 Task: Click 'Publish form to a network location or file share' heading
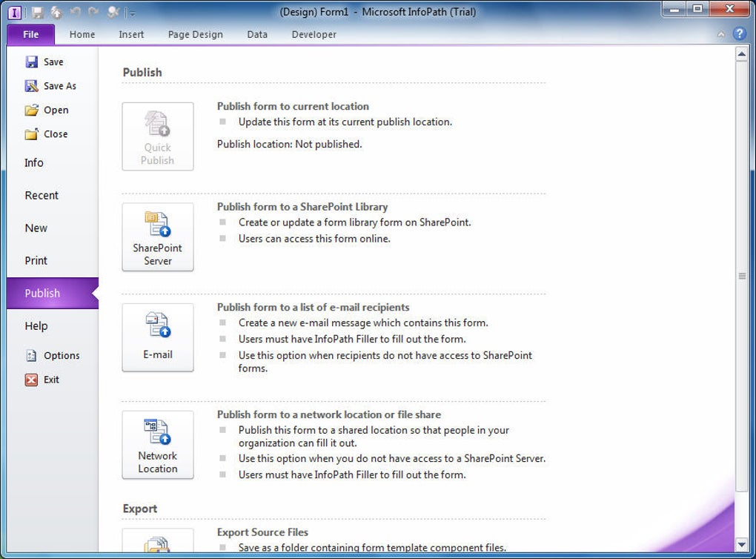click(x=329, y=414)
